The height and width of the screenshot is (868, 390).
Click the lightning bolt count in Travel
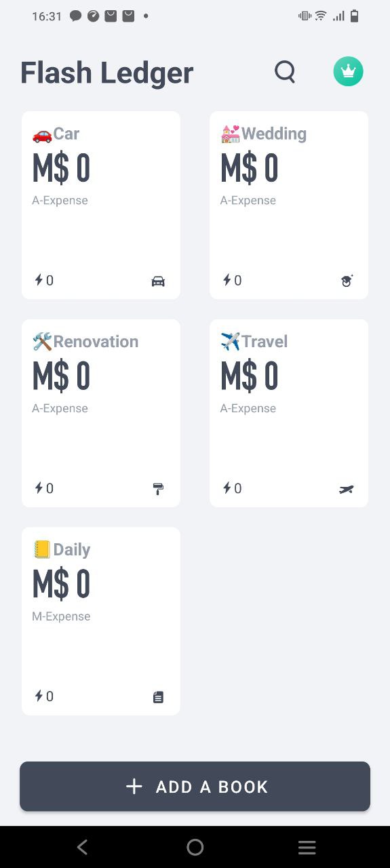(232, 488)
